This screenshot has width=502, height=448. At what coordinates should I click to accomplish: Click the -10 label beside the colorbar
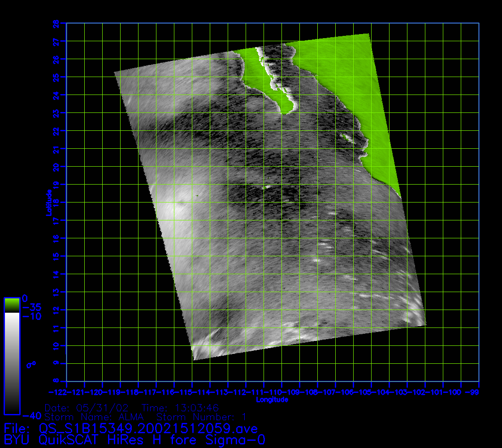click(x=32, y=317)
